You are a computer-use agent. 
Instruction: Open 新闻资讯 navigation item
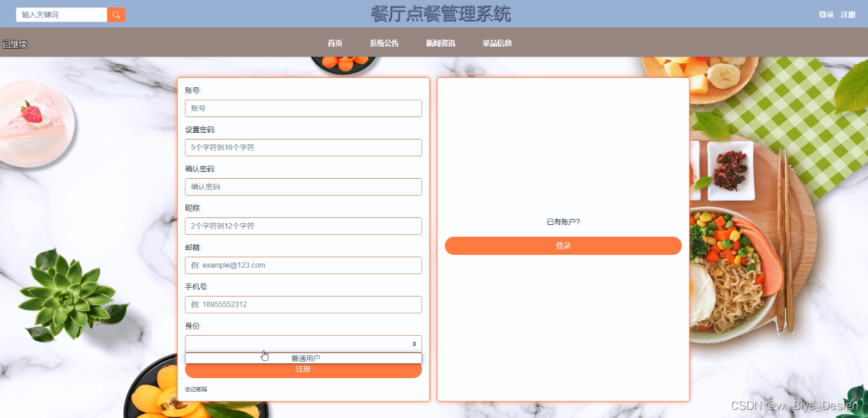(x=441, y=43)
